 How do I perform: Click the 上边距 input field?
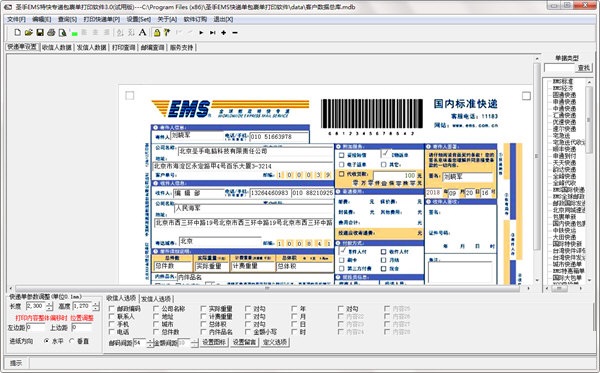tap(82, 327)
